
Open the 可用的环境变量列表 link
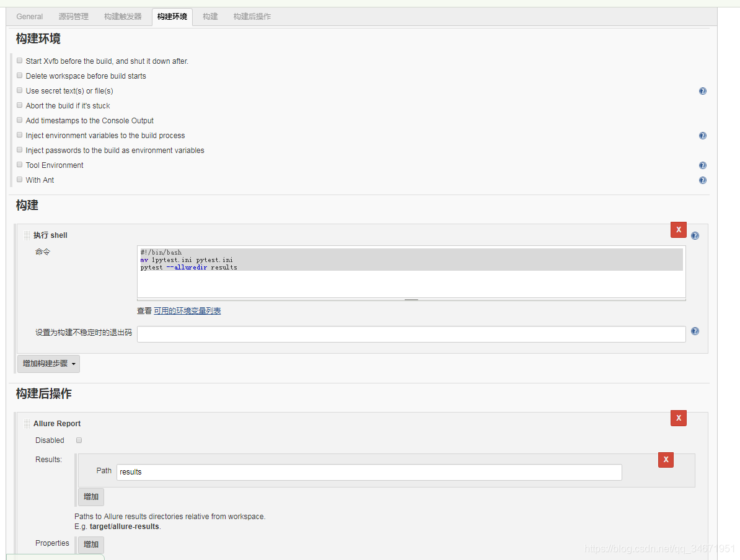187,311
